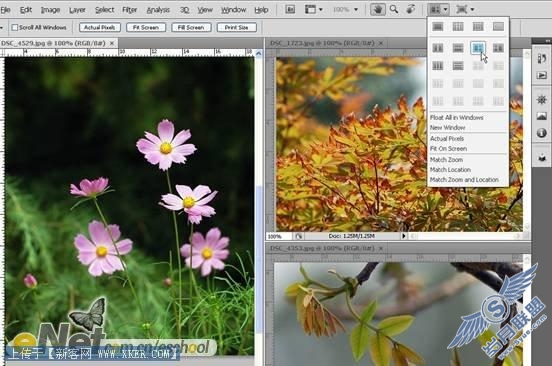
Task: Open the Edit menu
Action: point(26,10)
